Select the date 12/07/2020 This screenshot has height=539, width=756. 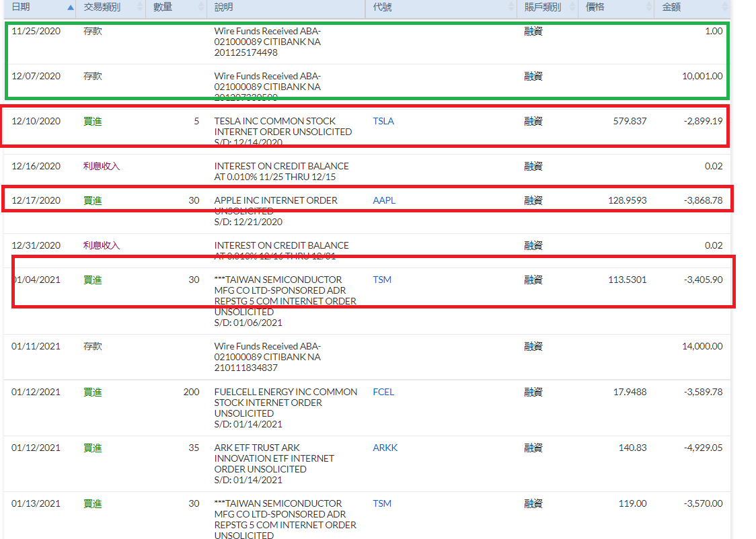tap(36, 77)
